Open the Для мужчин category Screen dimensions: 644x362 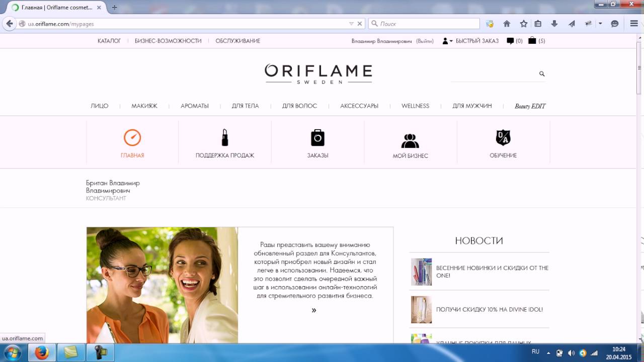(472, 106)
